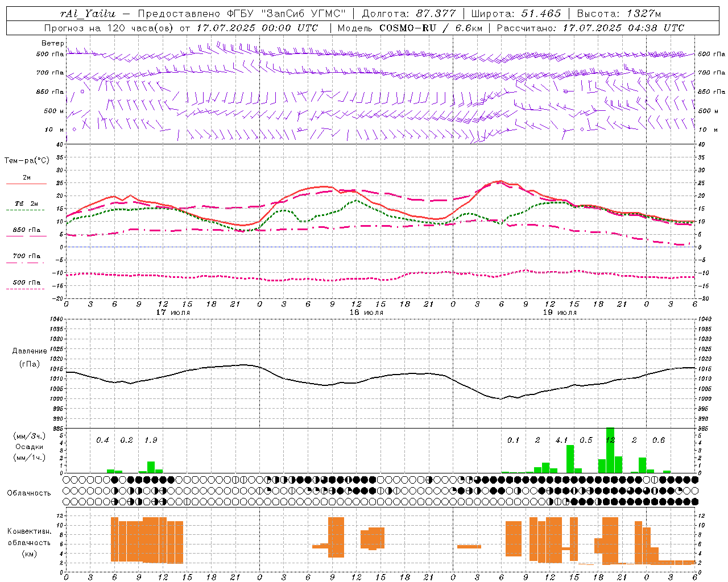Image resolution: width=728 pixels, height=582 pixels.
Task: Click the 1.9 precipitation total
Action: 151,440
